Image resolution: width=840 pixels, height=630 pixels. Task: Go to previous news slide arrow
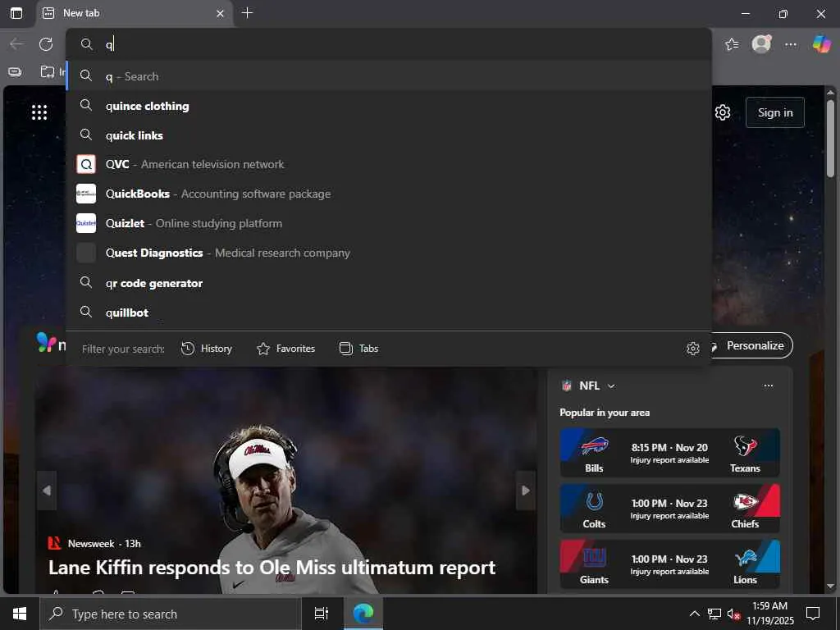(x=47, y=491)
